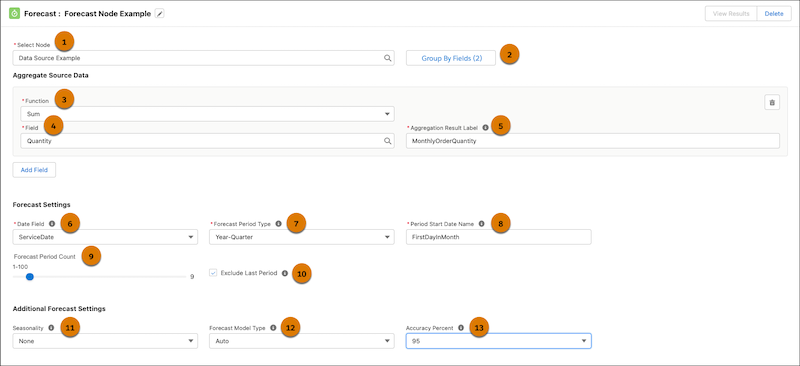Click the green Forecast node icon
The width and height of the screenshot is (800, 366).
coord(14,14)
